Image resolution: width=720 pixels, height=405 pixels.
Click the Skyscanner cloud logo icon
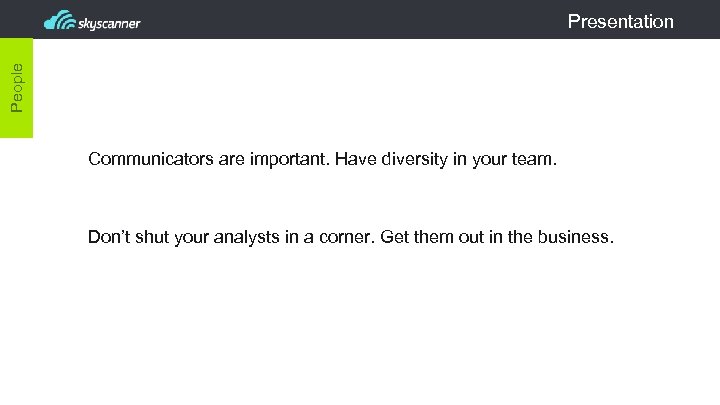pyautogui.click(x=60, y=20)
